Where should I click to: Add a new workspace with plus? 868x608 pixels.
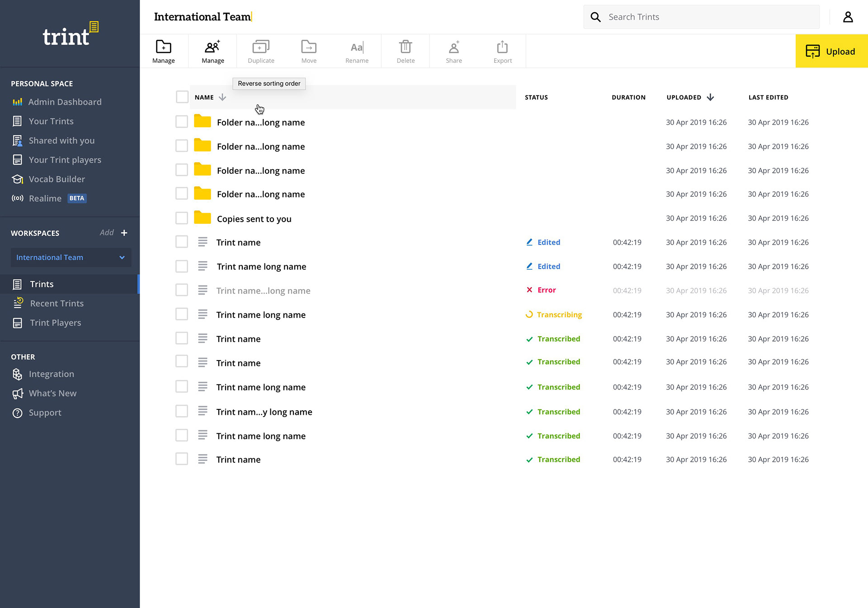(x=124, y=233)
